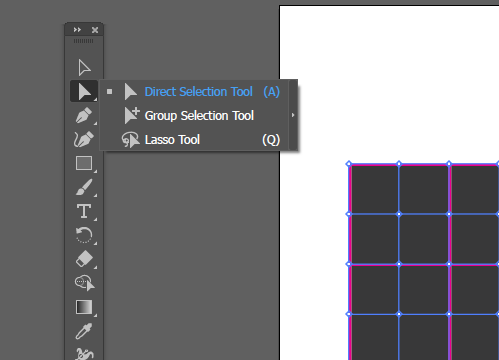Choose Group Selection Tool from flyout
This screenshot has height=360, width=499.
click(x=194, y=116)
